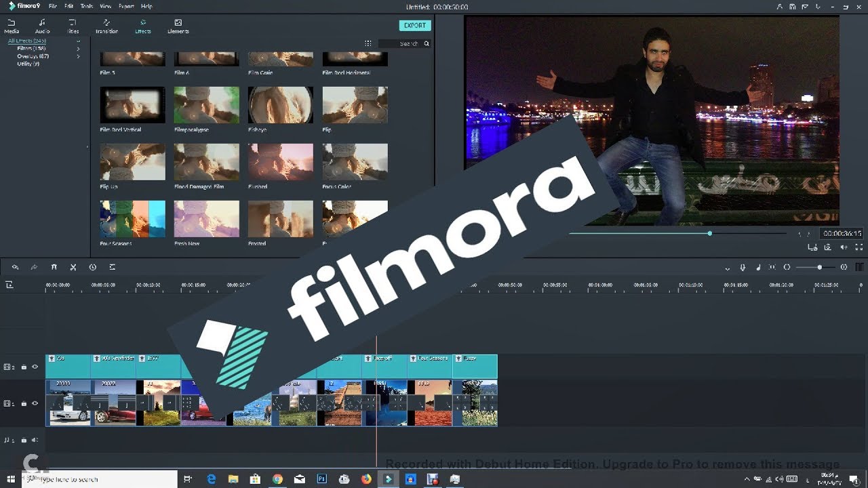Expand the Filters (158) category

[79, 49]
